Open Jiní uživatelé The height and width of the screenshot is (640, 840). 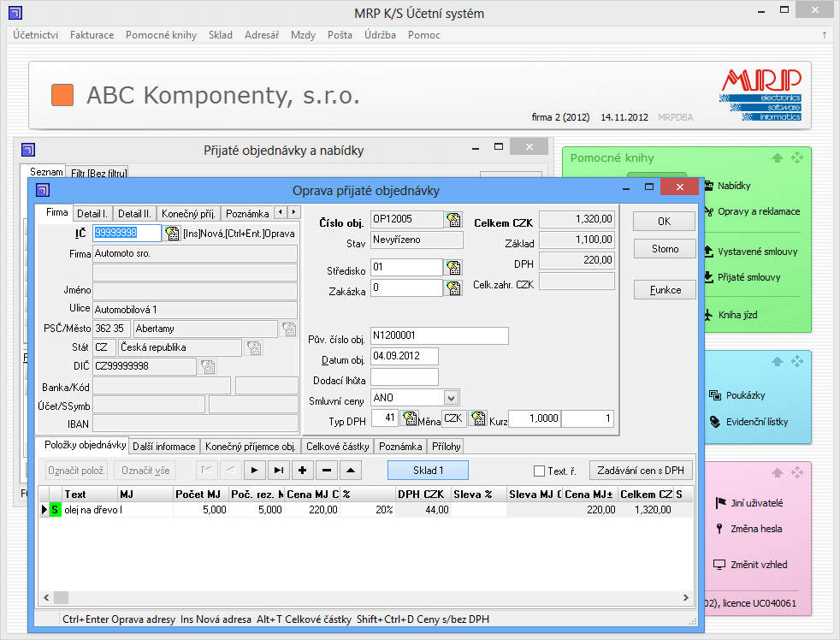click(756, 503)
